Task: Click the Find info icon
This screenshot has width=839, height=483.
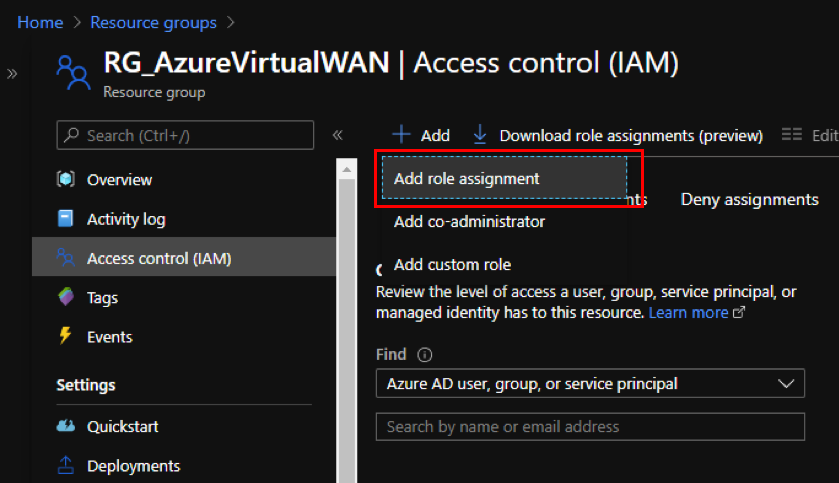Action: (425, 355)
